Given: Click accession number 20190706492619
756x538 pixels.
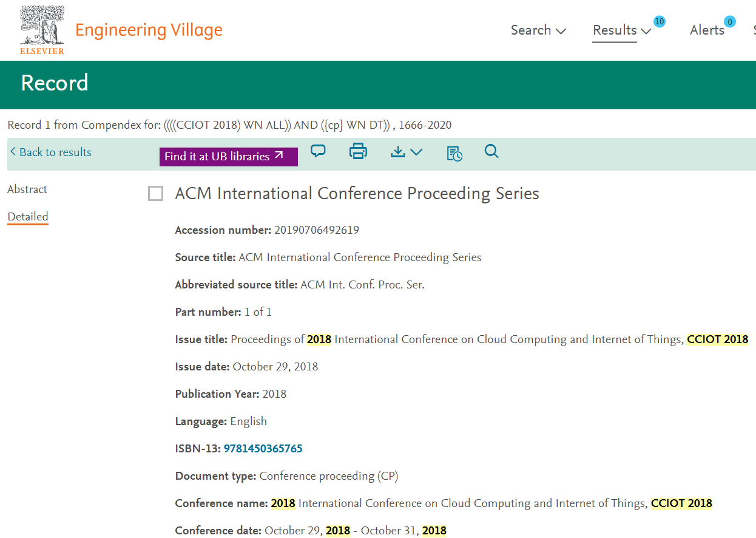Looking at the screenshot, I should click(x=317, y=230).
